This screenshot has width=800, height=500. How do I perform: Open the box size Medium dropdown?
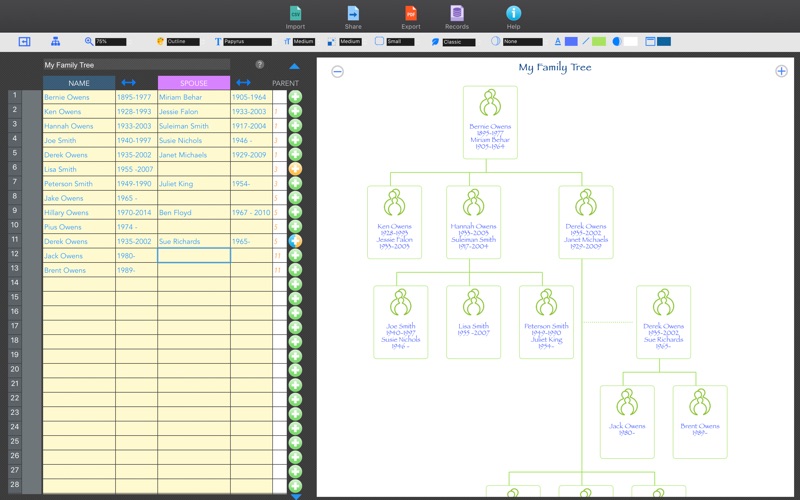pos(350,42)
